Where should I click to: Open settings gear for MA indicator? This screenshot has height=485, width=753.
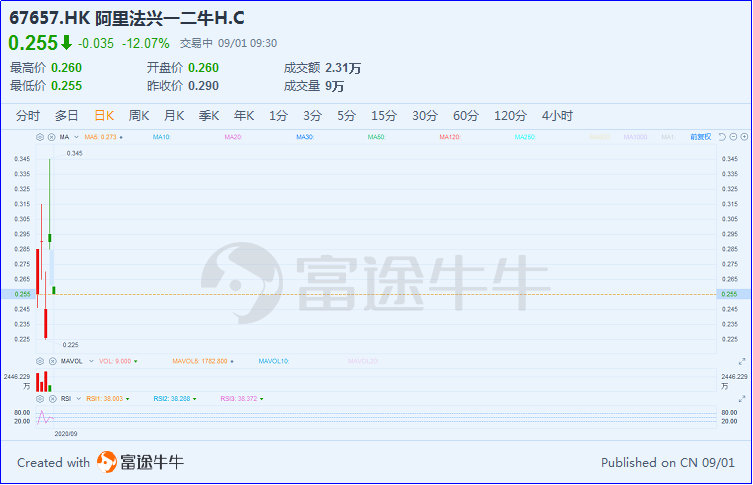click(40, 137)
